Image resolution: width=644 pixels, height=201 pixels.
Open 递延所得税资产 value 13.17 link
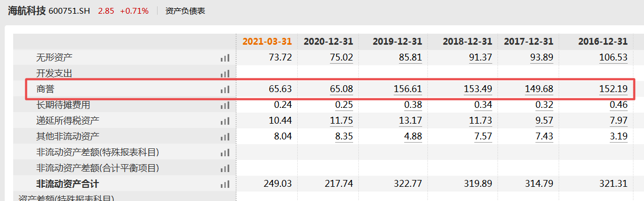(x=411, y=120)
